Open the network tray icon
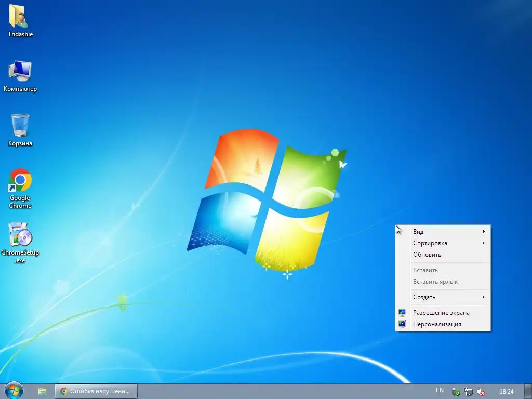The width and height of the screenshot is (532, 399). pos(468,392)
